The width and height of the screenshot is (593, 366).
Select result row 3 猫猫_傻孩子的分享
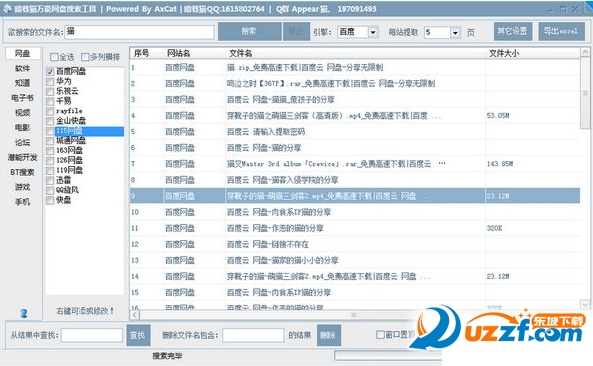[355, 100]
